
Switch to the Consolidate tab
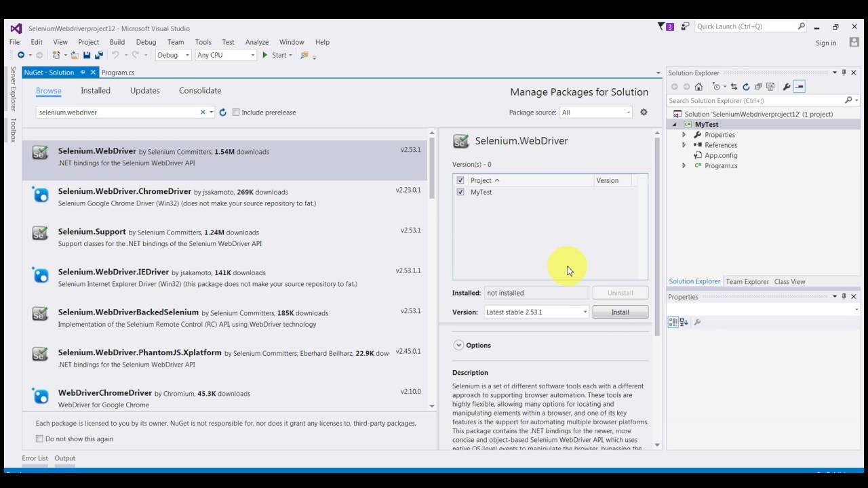point(200,90)
